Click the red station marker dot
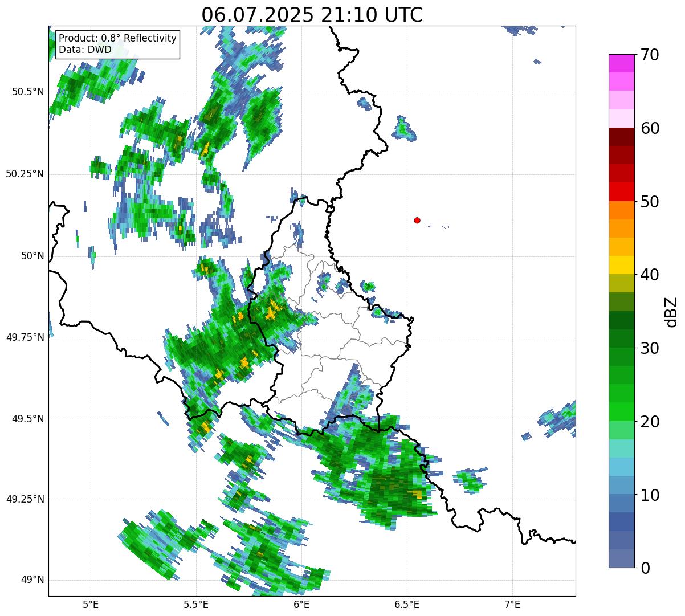The height and width of the screenshot is (616, 685). coord(417,220)
